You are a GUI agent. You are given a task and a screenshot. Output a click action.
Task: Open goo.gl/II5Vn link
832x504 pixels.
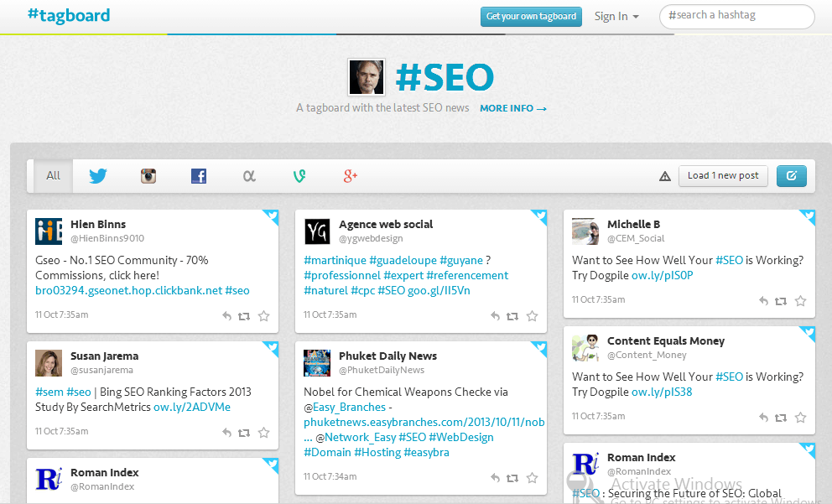tap(439, 291)
